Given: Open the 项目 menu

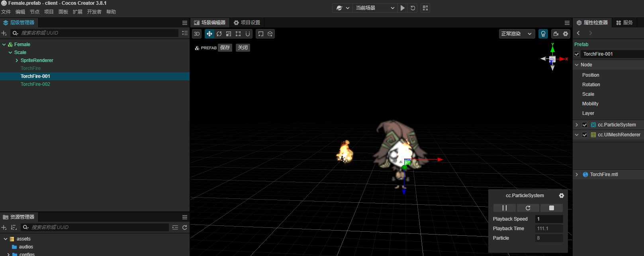Looking at the screenshot, I should 49,12.
